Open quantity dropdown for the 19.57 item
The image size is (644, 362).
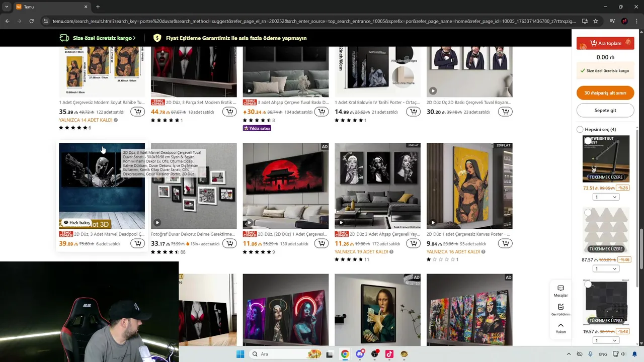(606, 340)
